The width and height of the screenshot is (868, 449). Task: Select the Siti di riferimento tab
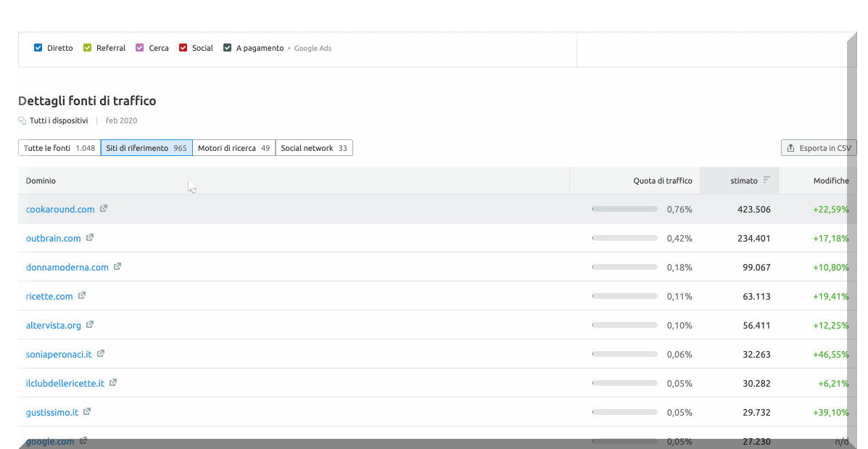146,148
